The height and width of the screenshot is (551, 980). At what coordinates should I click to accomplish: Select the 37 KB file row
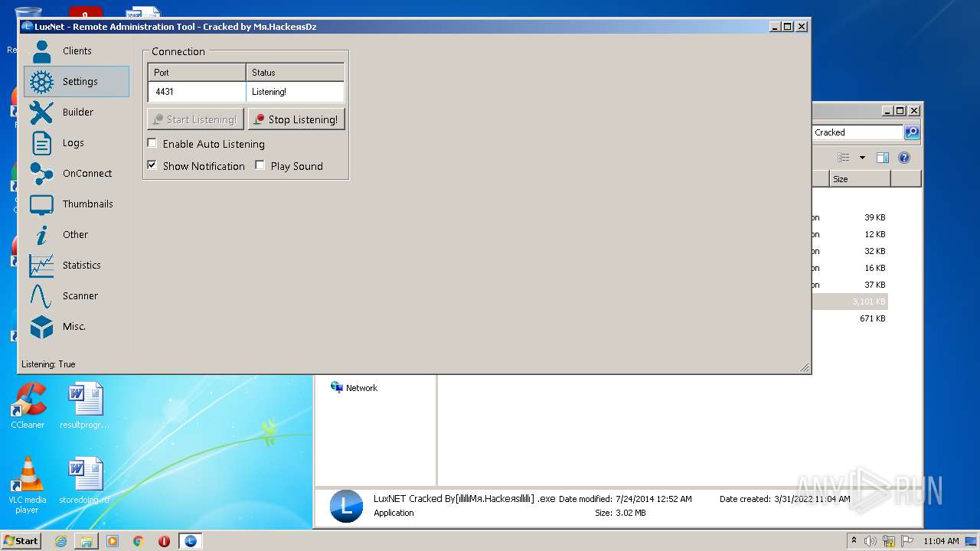point(850,285)
